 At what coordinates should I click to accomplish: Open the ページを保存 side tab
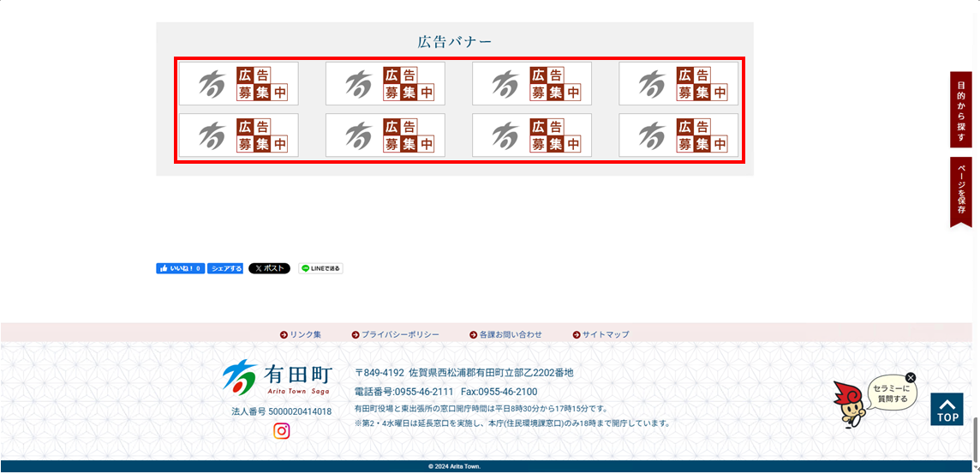961,191
